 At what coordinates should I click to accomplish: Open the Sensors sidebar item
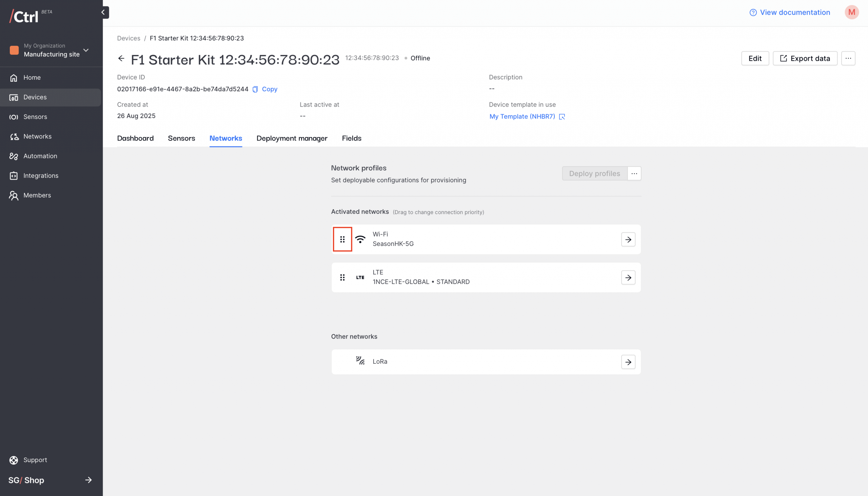click(35, 117)
